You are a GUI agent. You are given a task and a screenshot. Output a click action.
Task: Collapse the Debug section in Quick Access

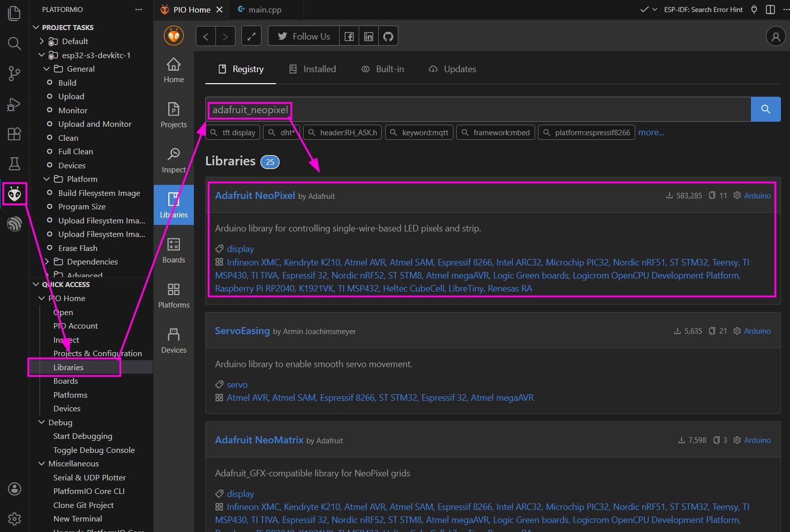tap(42, 422)
